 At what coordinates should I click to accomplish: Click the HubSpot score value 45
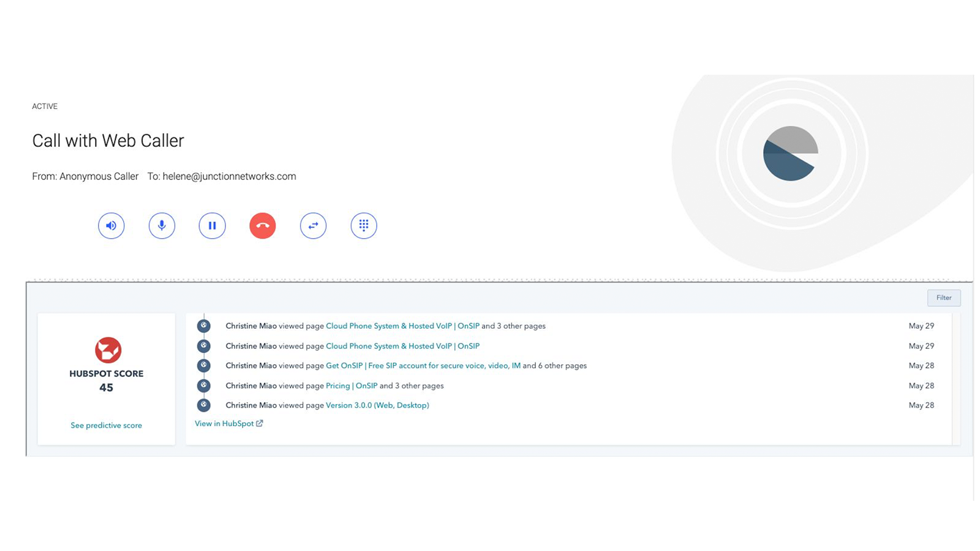tap(106, 388)
